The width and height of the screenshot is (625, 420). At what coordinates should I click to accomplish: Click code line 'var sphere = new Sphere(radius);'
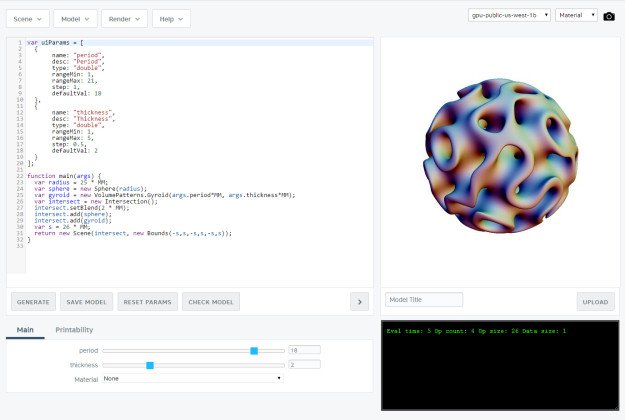point(90,188)
